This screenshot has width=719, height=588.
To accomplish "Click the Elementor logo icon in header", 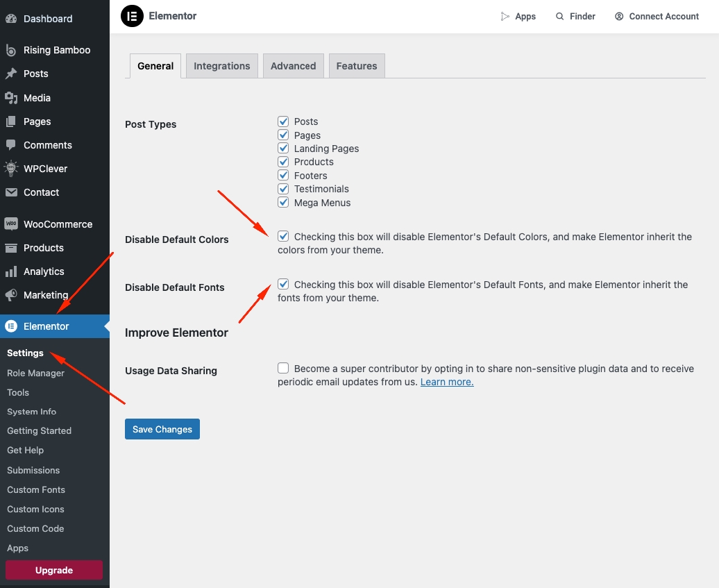I will pos(132,16).
